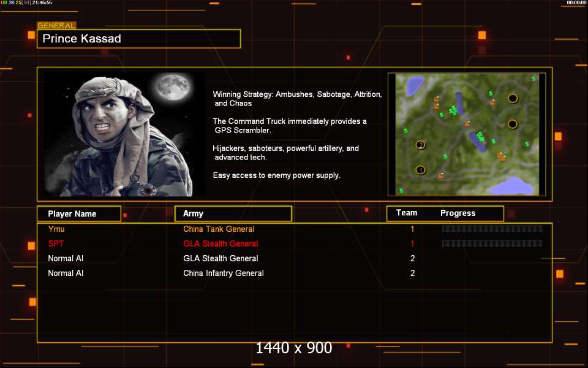The image size is (588, 368).
Task: Click China Infantry General army entry
Action: tap(224, 273)
